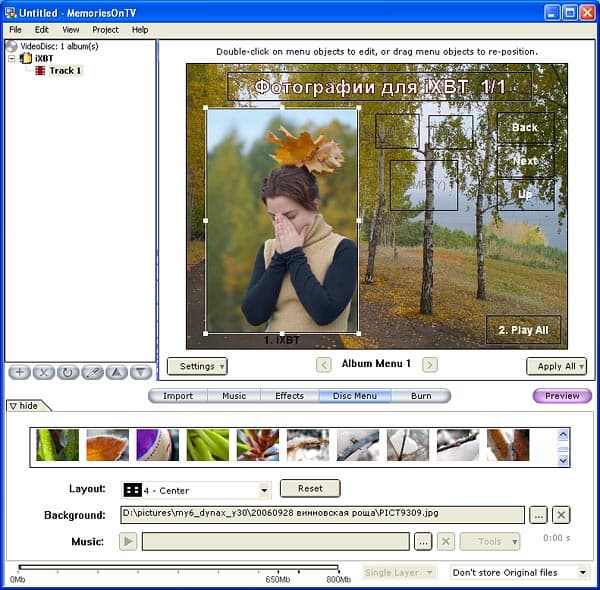Viewport: 600px width, 590px height.
Task: Select Track 1 in the tree
Action: 65,70
